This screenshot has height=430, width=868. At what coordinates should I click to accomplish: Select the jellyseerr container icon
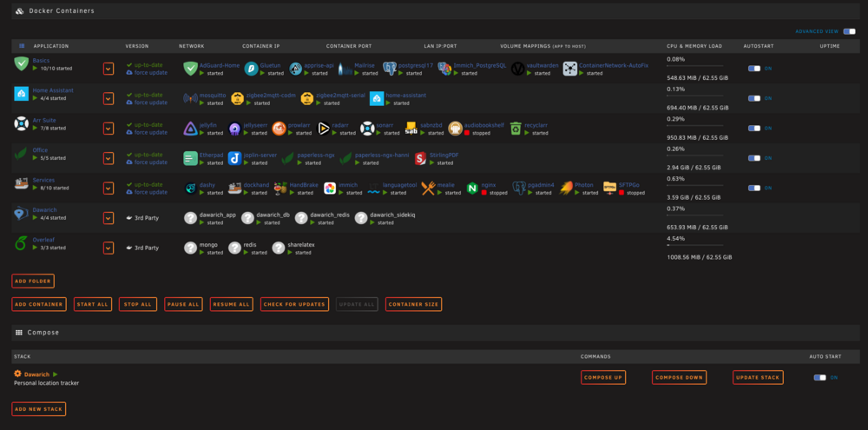pyautogui.click(x=234, y=129)
